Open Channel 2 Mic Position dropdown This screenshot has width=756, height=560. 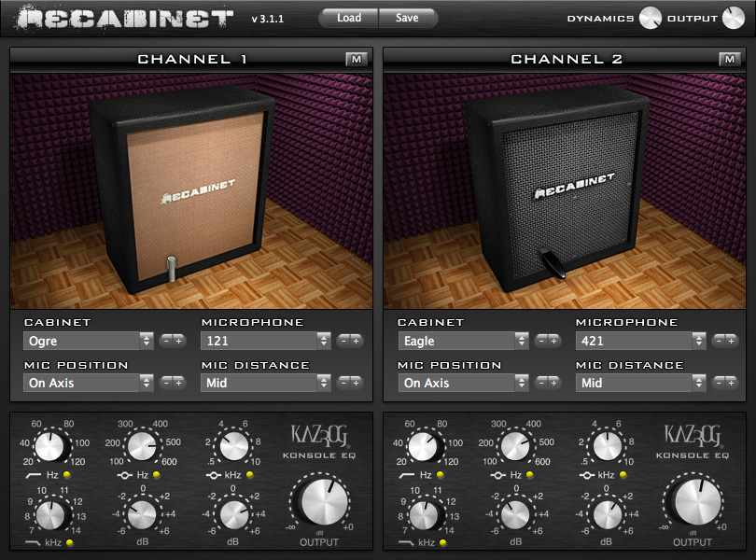click(463, 383)
